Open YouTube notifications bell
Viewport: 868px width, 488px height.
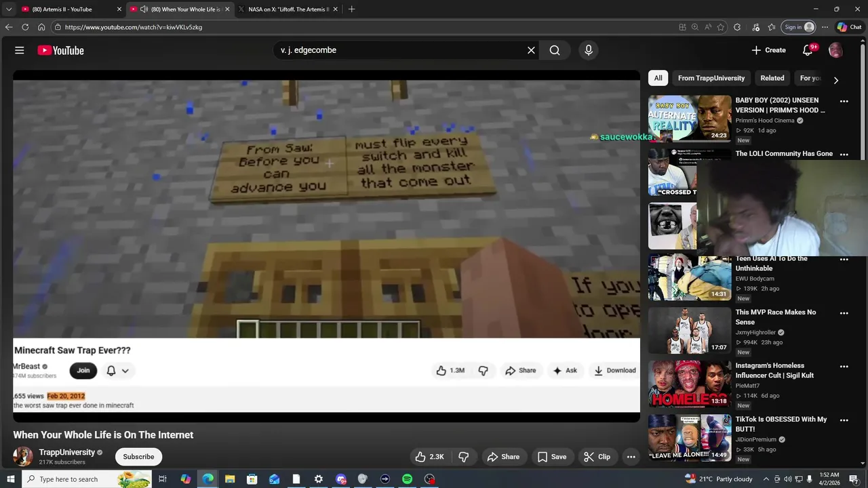coord(808,50)
